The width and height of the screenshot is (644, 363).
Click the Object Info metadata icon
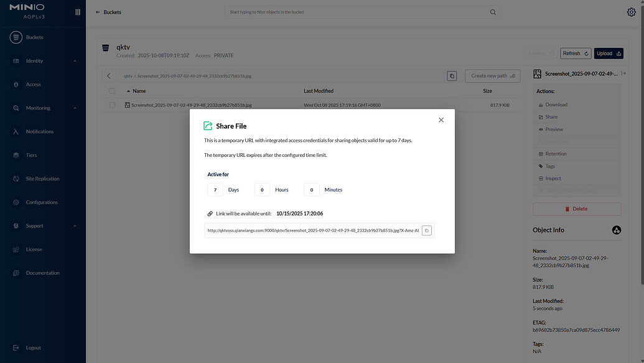[x=616, y=230]
